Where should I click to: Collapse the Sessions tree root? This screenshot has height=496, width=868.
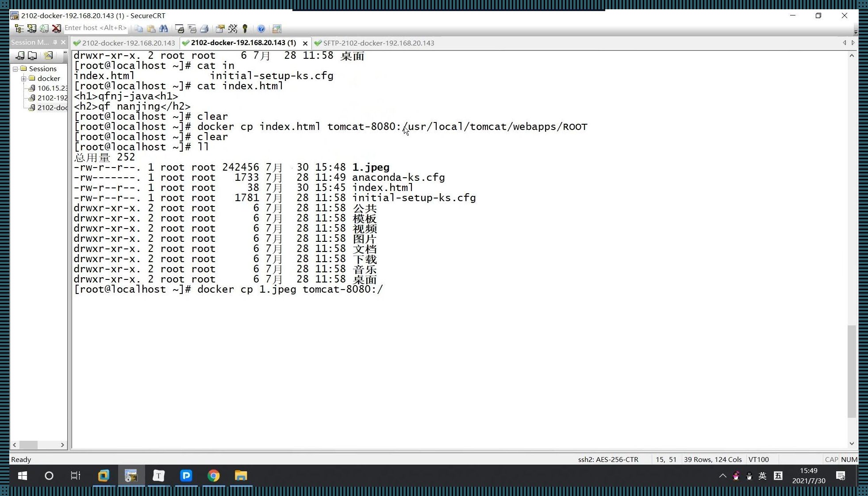point(15,69)
